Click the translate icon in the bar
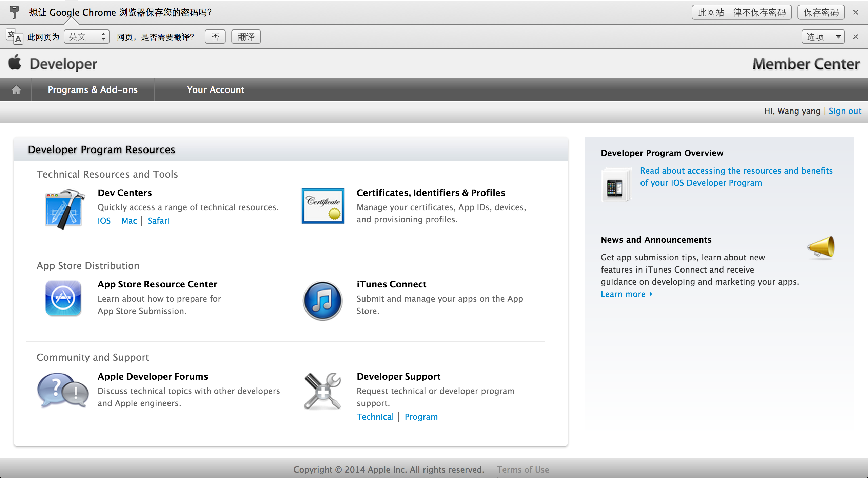This screenshot has height=478, width=868. 14,37
